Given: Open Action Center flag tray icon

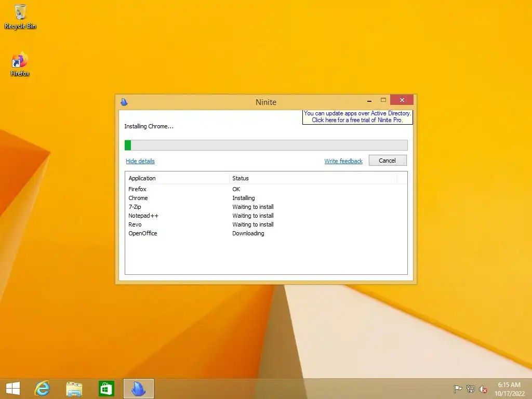Looking at the screenshot, I should pos(458,389).
